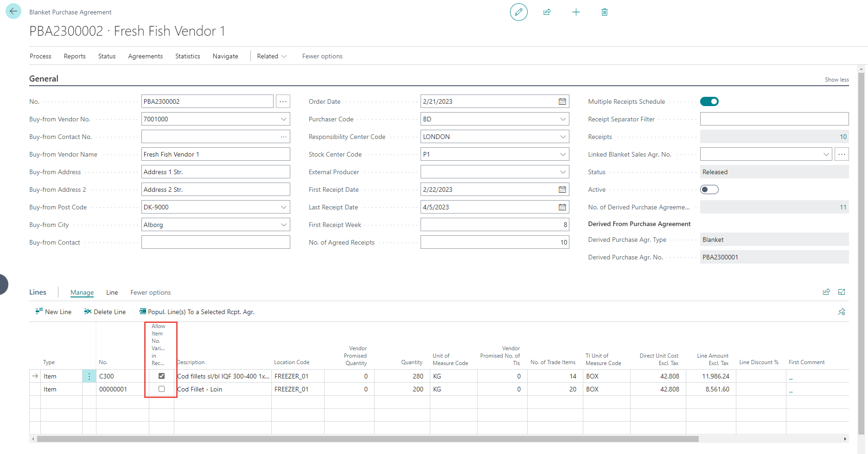Click the Receipt Separator Filter field
Image resolution: width=868 pixels, height=454 pixels.
774,119
